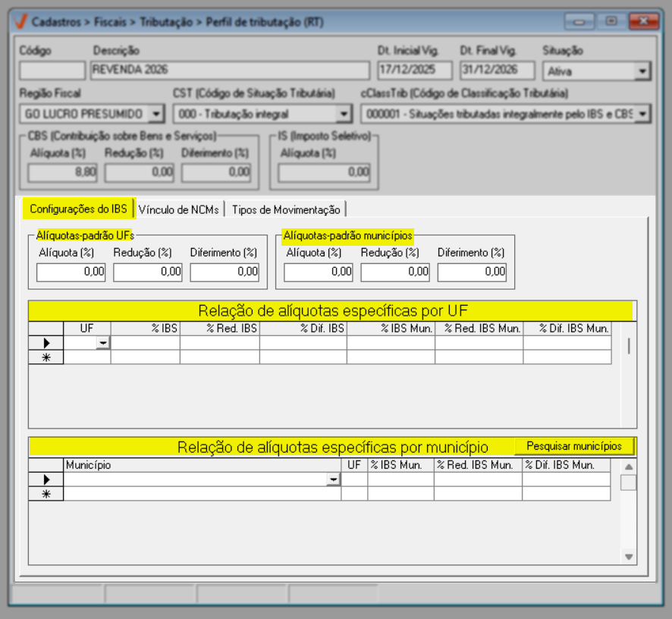
Task: Expand the cClassTrib classification dropdown
Action: click(642, 114)
